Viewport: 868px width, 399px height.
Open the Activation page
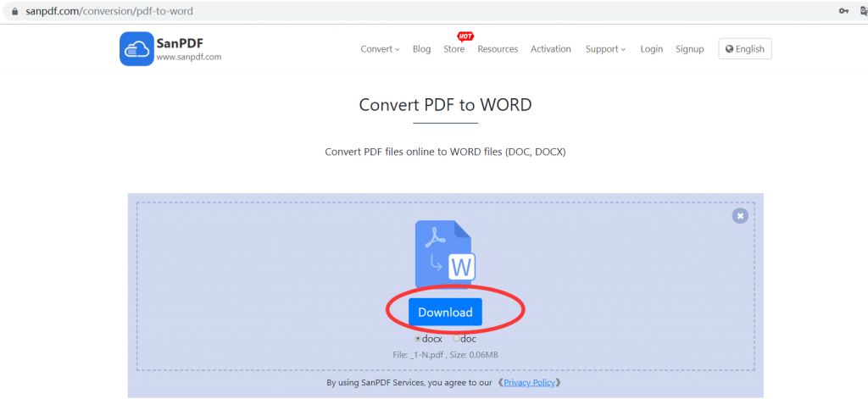(551, 49)
